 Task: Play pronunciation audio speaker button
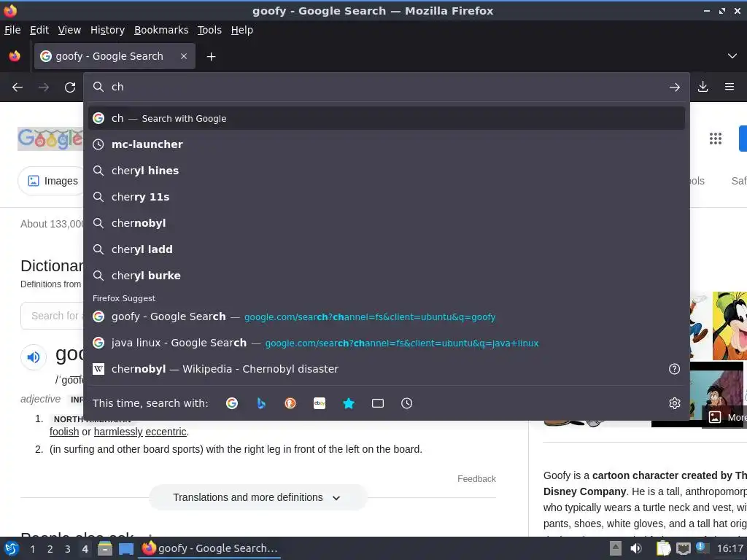[x=34, y=357]
